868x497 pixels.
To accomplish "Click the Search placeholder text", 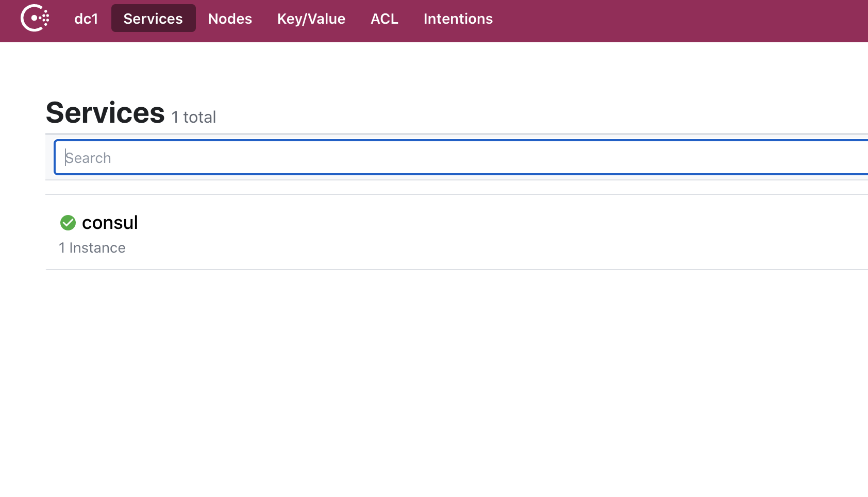I will tap(88, 158).
